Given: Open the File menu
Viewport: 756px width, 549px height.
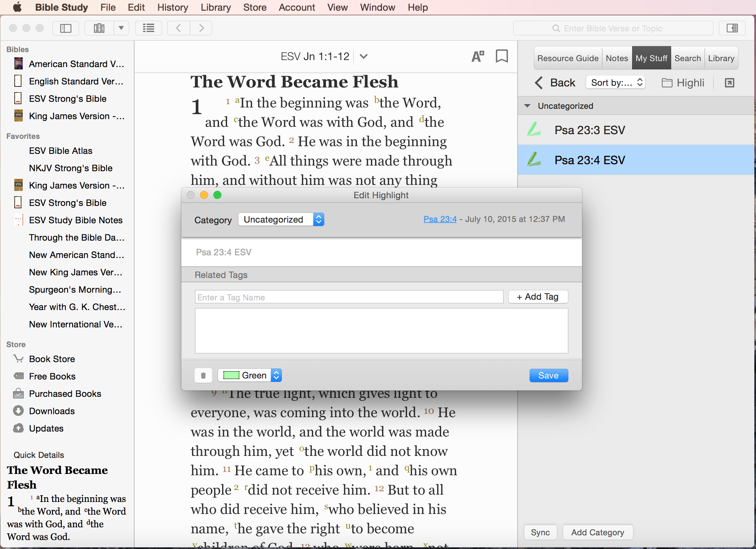Looking at the screenshot, I should 108,7.
